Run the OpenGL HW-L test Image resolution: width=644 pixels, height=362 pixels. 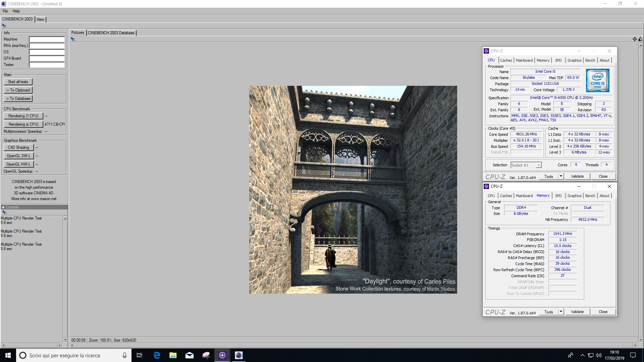(x=18, y=164)
